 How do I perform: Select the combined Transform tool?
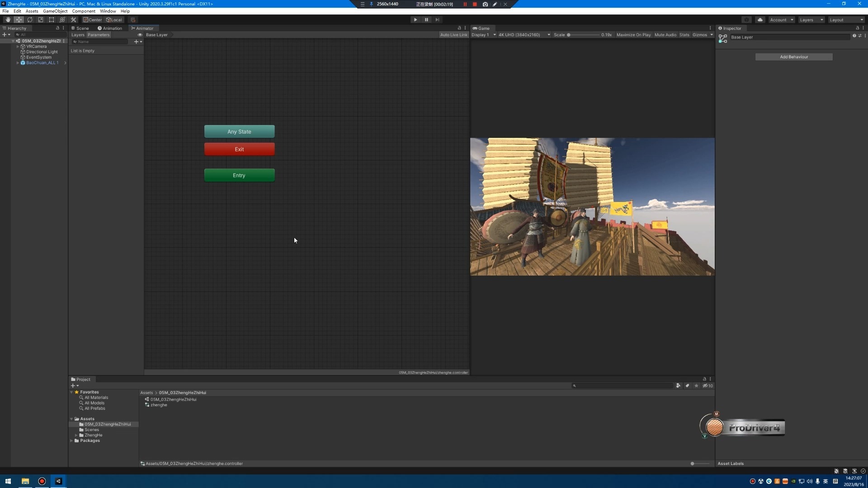coord(62,20)
